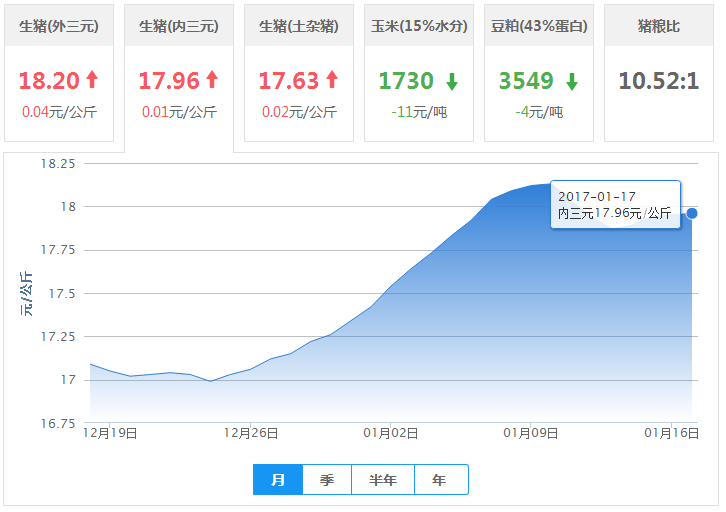Click the 10.52:1 ratio value
726x512 pixels.
coord(658,81)
